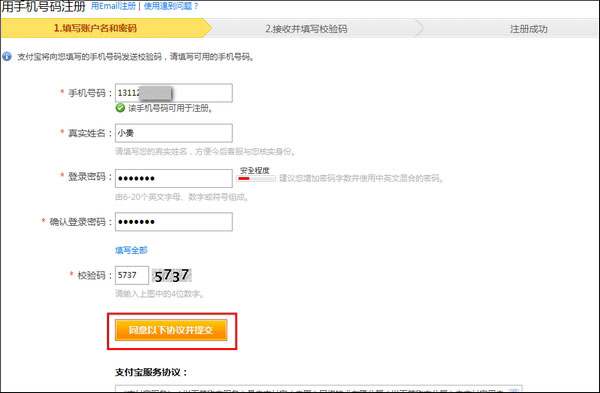
Task: Open the 使用遇到问题？ help link
Action: 171,6
